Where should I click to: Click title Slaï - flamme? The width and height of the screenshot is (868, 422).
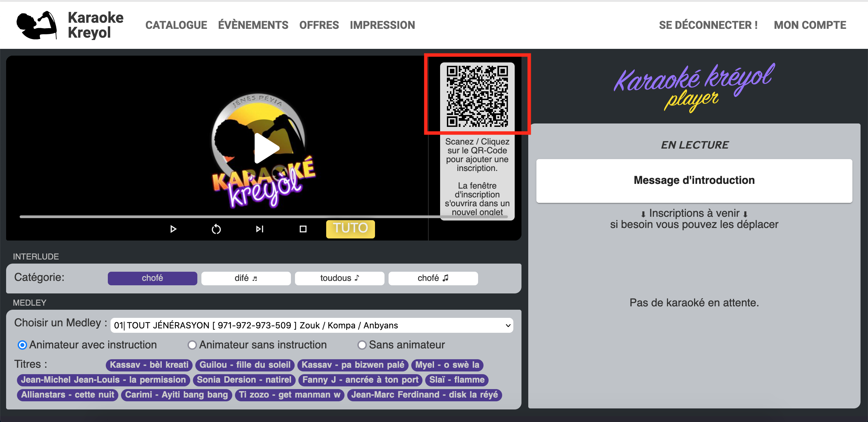(457, 380)
